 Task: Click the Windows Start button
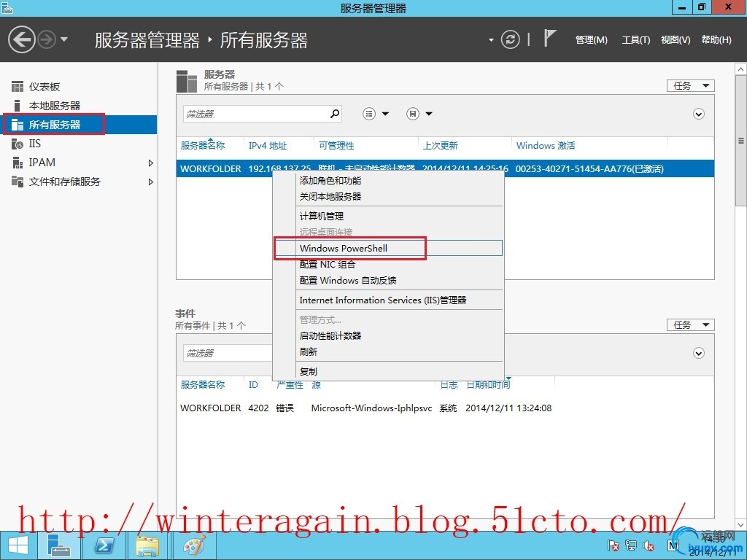click(x=18, y=545)
